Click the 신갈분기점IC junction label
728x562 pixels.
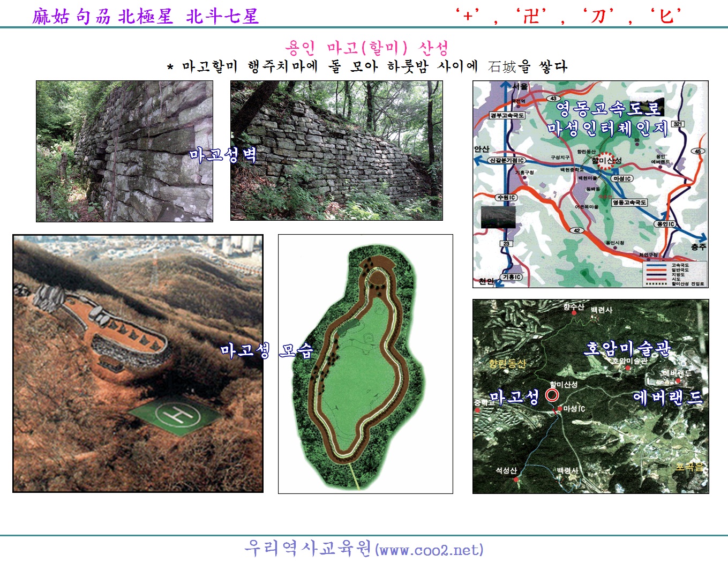click(x=506, y=160)
